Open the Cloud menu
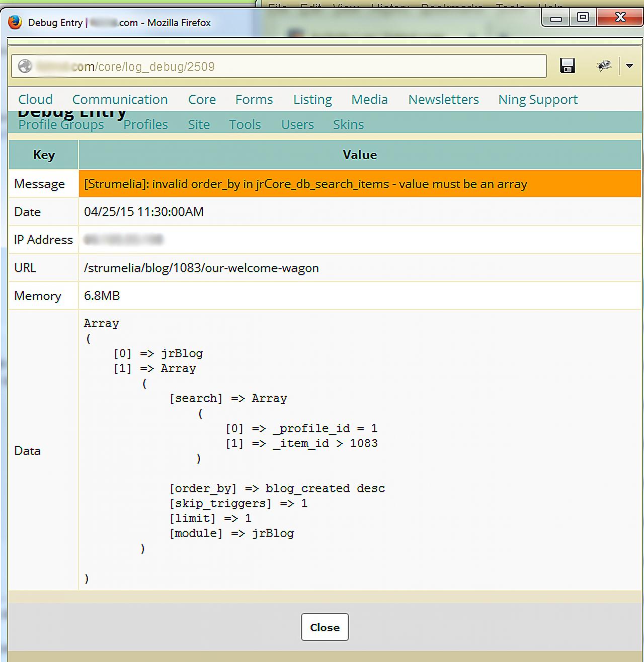Viewport: 644px width, 662px height. pos(35,100)
